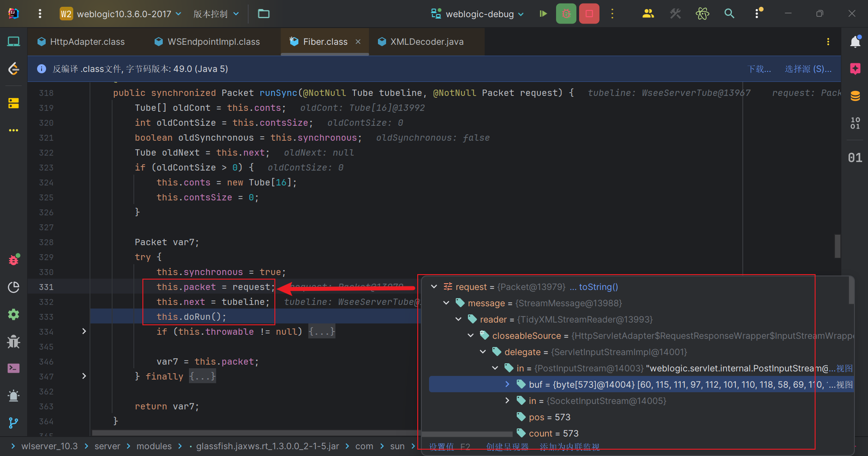Open the weblogic10.3.6.0-2017 project dropdown

pos(121,14)
